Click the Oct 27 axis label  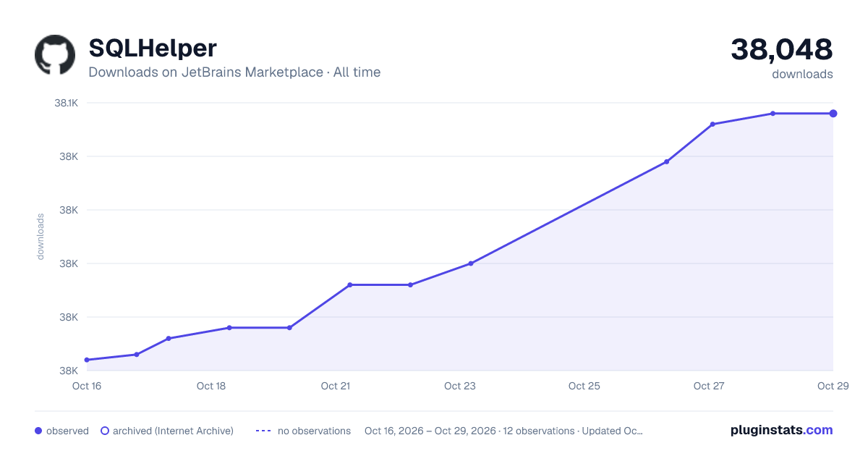click(x=709, y=386)
